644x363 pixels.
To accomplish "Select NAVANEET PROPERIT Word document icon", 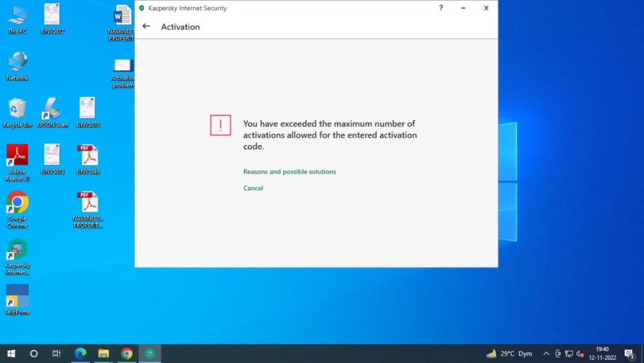I will 122,23.
